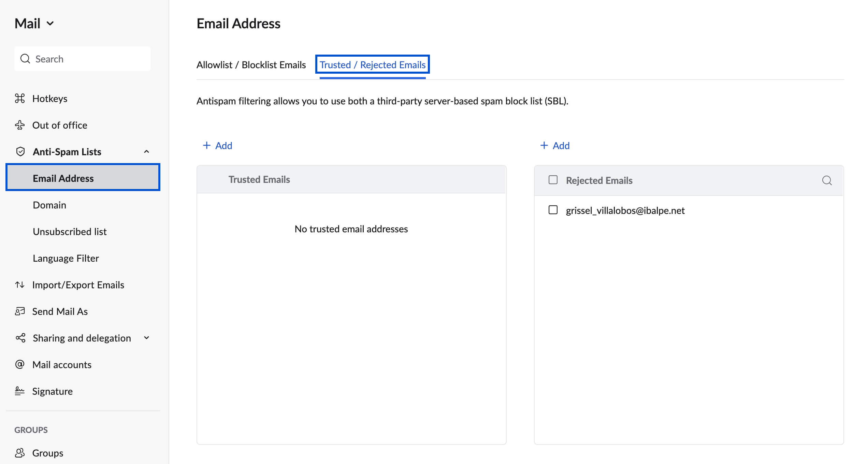
Task: Click the Out of Office airplane icon
Action: point(20,125)
